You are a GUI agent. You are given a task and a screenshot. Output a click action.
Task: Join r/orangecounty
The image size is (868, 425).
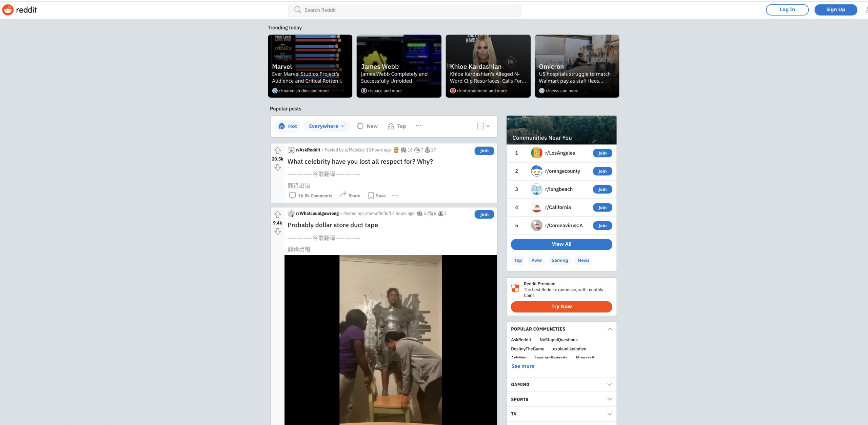tap(602, 171)
